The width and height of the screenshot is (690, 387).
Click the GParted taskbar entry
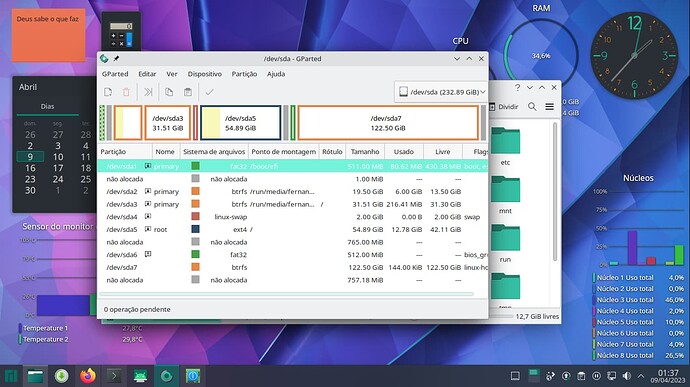point(166,376)
